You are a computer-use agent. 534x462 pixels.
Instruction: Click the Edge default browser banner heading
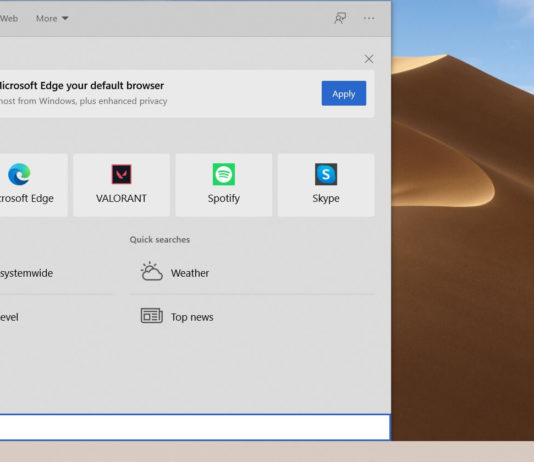[82, 85]
